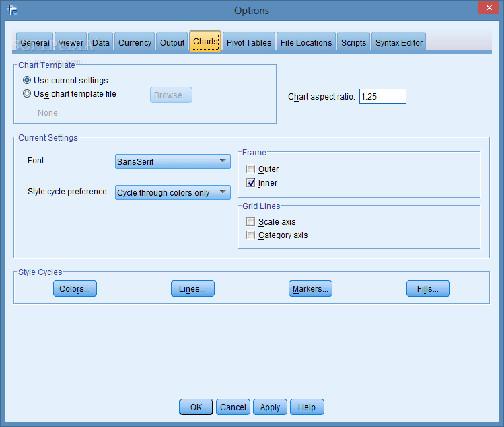
Task: Select the Currency tab
Action: pyautogui.click(x=135, y=42)
